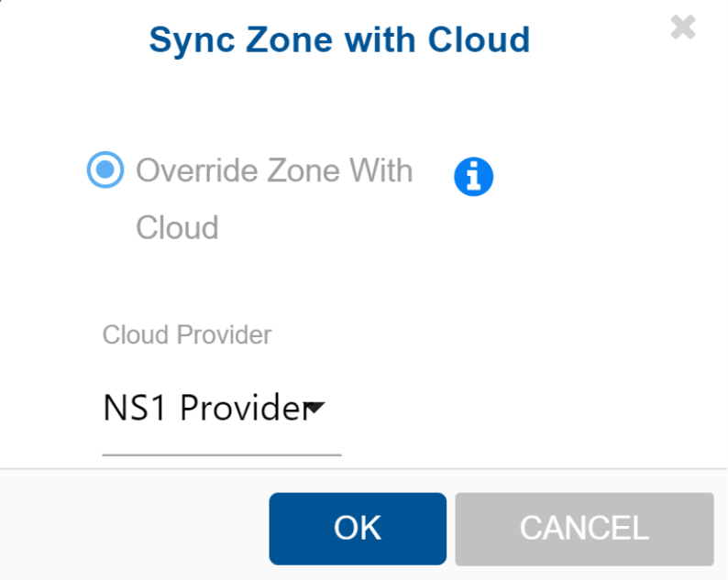Image resolution: width=728 pixels, height=580 pixels.
Task: Click the filled dot inside the radio button
Action: 105,170
